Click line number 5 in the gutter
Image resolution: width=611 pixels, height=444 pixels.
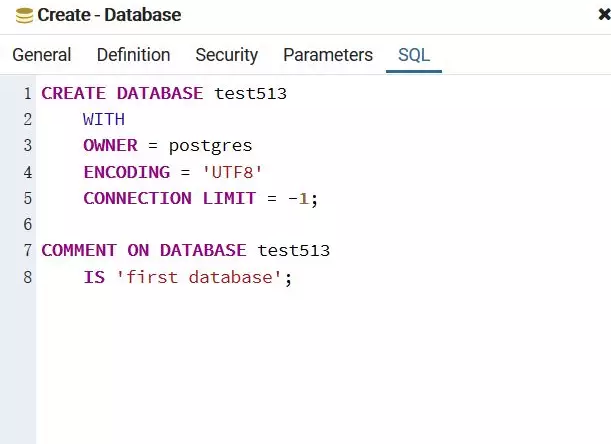[x=27, y=198]
